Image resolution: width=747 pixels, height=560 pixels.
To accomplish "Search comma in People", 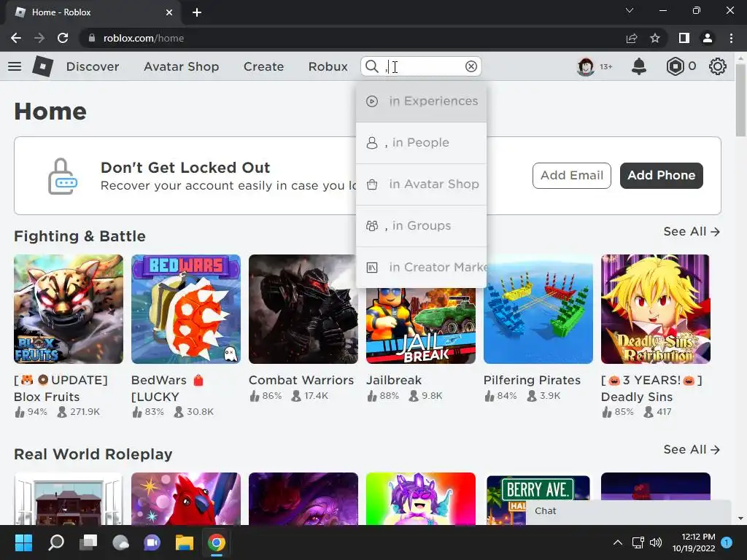I will tap(421, 143).
